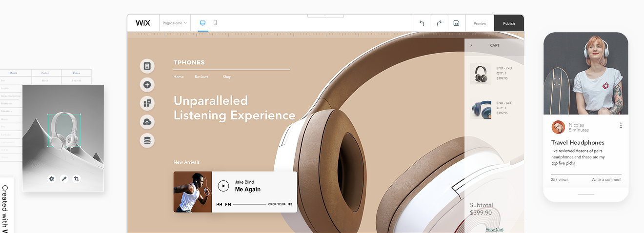Click the save icon
Screen dimensions: 644x233
(456, 23)
